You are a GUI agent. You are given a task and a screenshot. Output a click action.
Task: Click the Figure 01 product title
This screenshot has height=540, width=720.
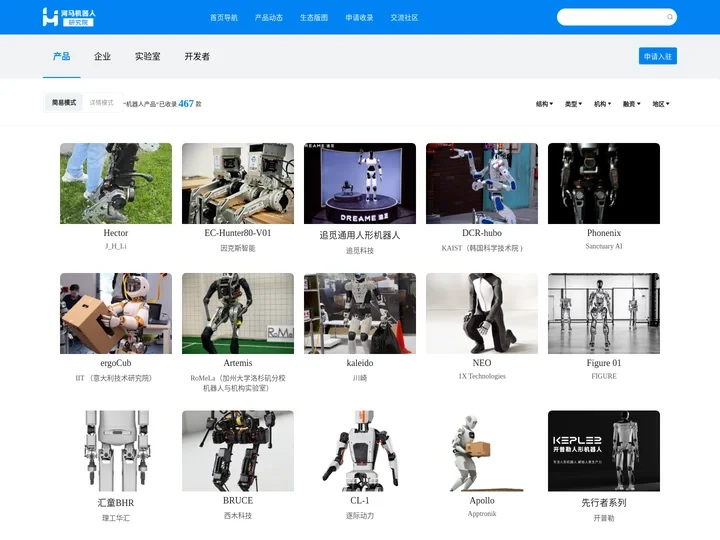coord(604,363)
